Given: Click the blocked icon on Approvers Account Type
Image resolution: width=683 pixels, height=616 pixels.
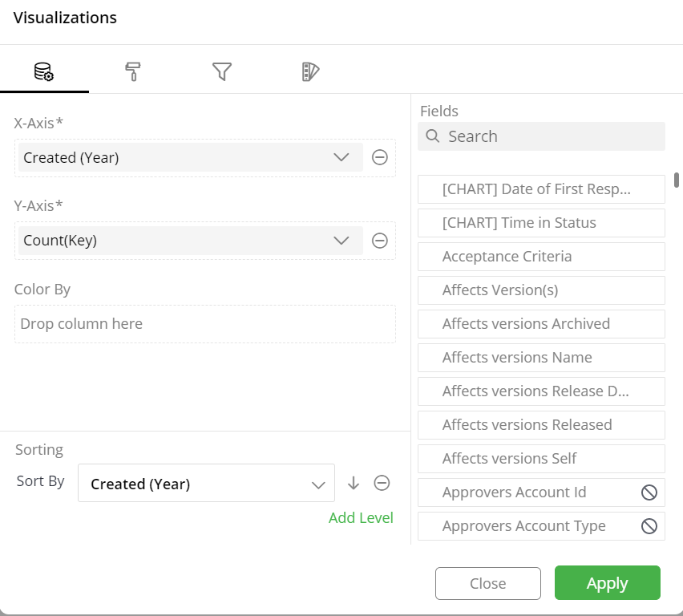Looking at the screenshot, I should click(x=649, y=526).
